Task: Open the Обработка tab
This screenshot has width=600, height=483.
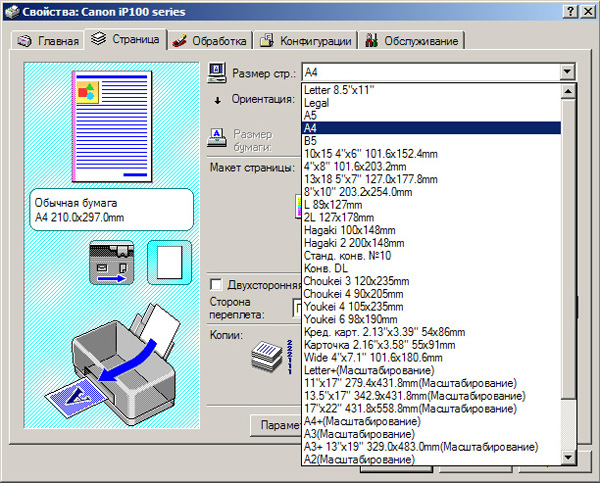Action: [x=210, y=41]
